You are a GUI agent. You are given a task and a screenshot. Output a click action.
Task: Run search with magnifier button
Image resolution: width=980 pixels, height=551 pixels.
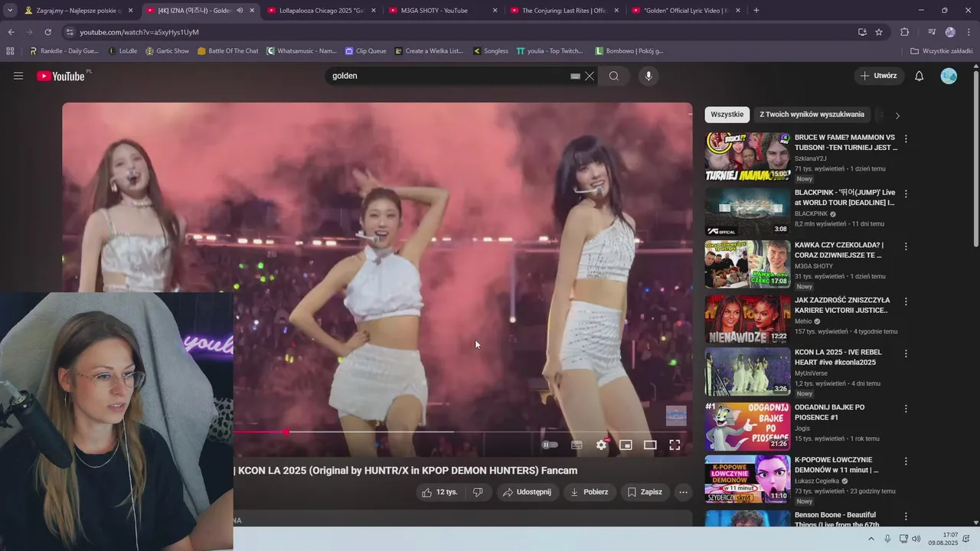[x=614, y=76]
